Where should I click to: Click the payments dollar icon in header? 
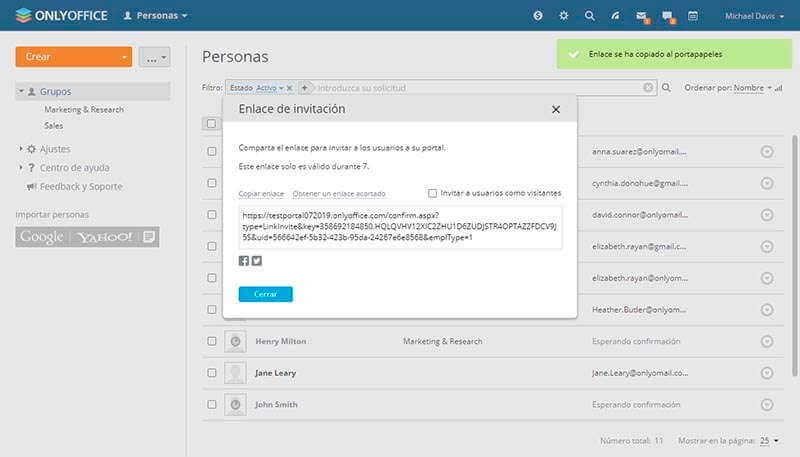(x=538, y=16)
